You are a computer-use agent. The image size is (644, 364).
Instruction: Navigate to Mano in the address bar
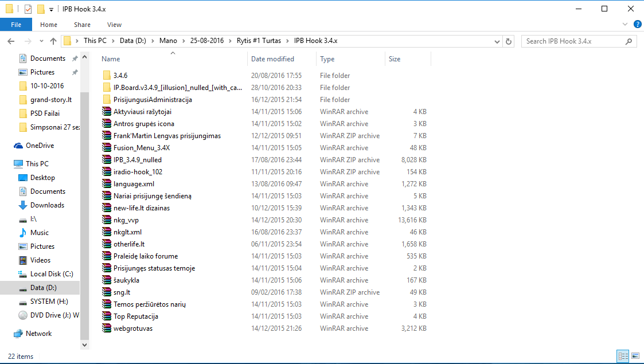point(168,41)
